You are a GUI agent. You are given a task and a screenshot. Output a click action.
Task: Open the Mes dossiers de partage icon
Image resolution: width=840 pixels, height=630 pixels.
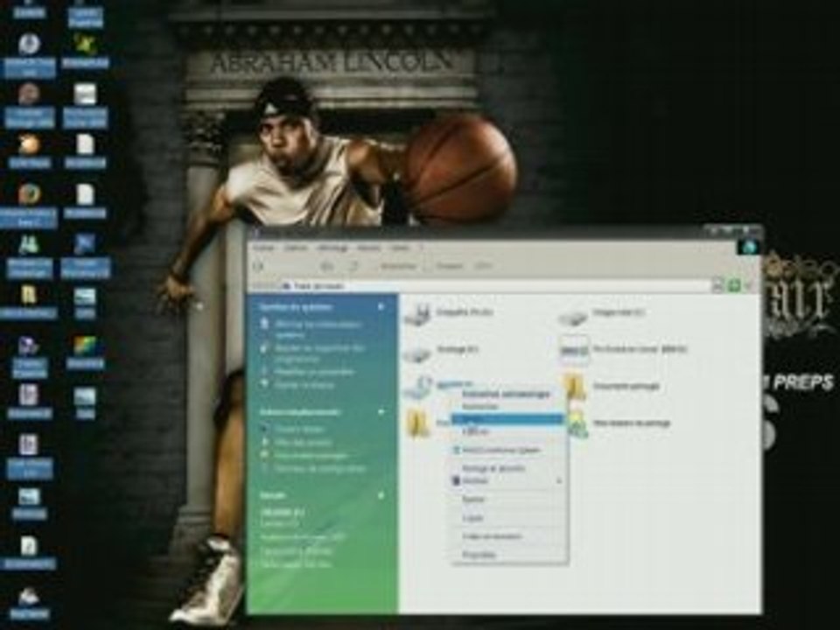(577, 423)
